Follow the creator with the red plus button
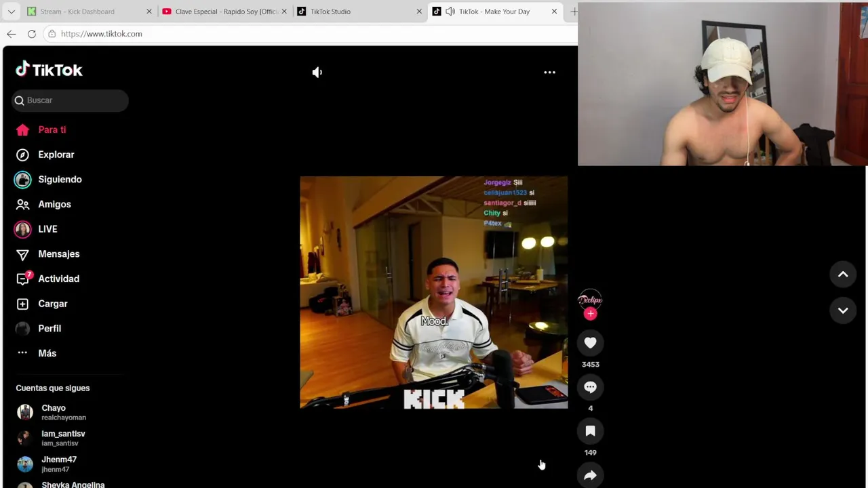Viewport: 868px width, 488px height. (591, 314)
